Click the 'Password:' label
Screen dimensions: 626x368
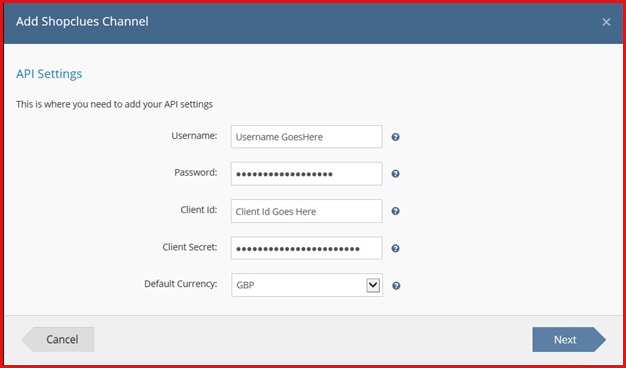pyautogui.click(x=196, y=172)
